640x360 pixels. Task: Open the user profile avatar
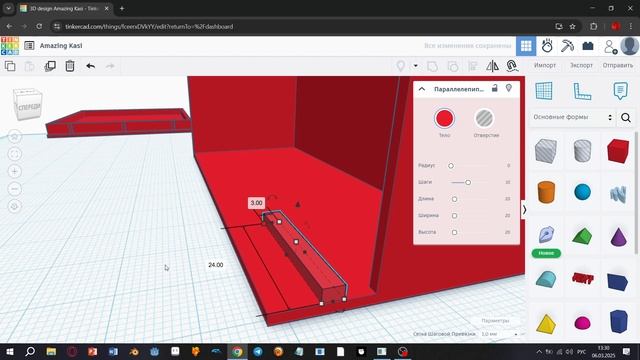(629, 46)
